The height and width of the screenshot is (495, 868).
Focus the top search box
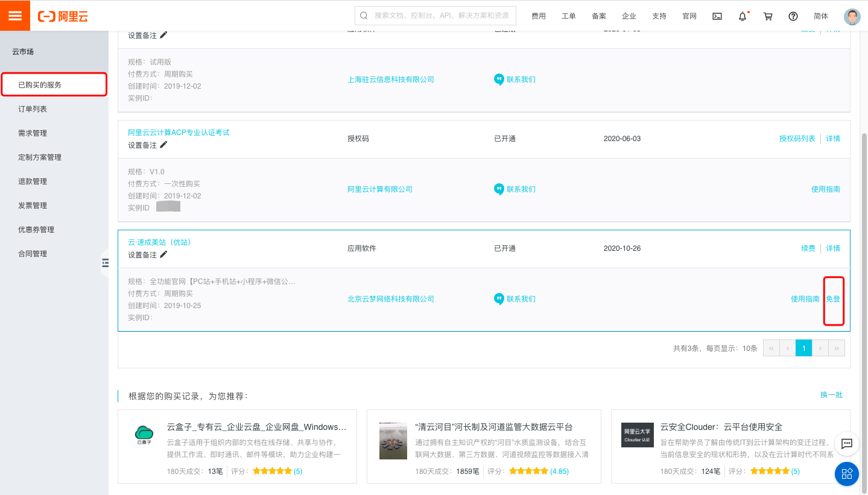[436, 16]
